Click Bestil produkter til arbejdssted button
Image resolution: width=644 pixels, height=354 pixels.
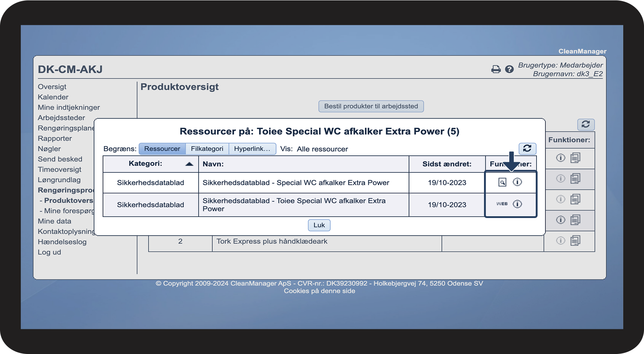click(x=371, y=106)
